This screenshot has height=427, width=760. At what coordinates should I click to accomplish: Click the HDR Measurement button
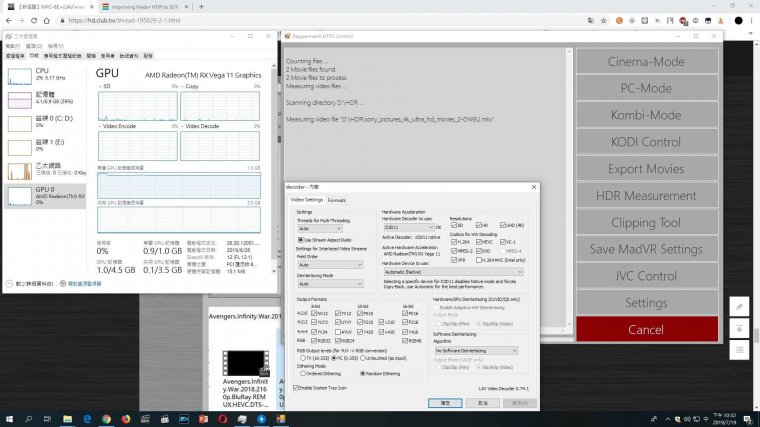[646, 196]
